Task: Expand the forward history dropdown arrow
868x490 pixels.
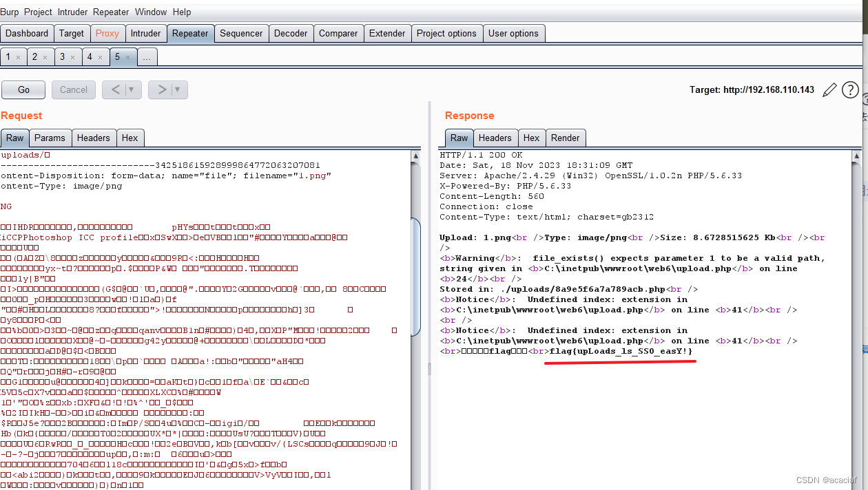Action: coord(178,89)
